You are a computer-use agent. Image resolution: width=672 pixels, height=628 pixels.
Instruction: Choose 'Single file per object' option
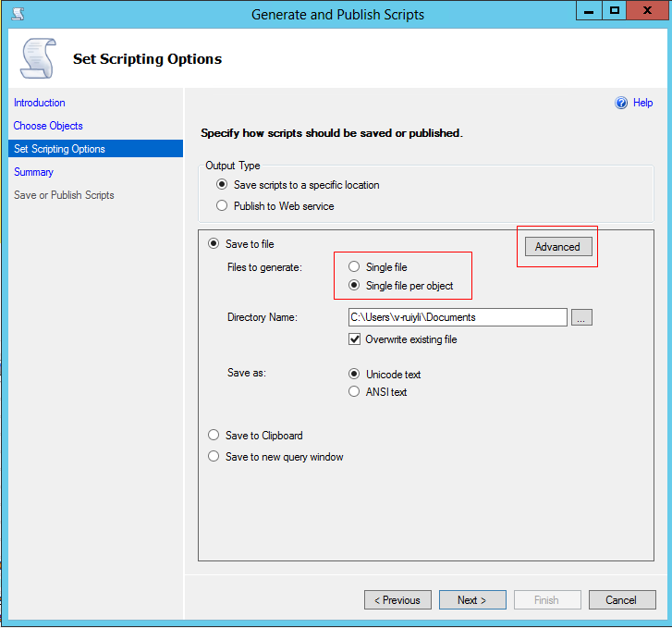tap(354, 286)
